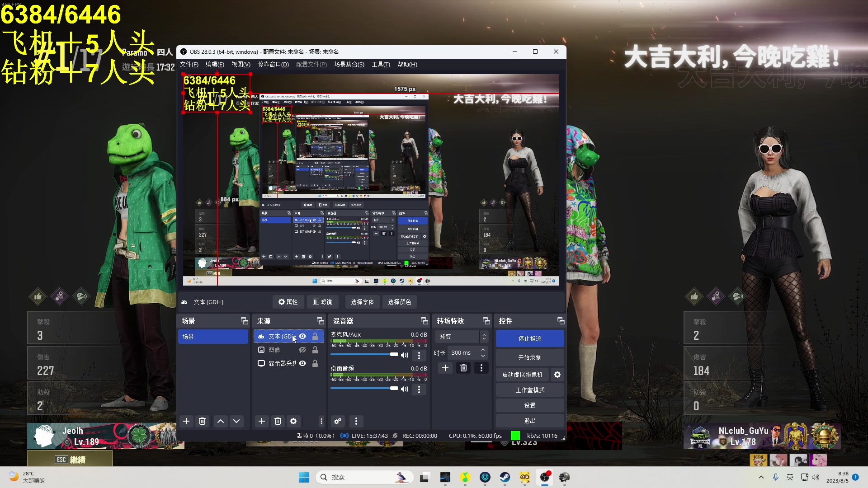Open PUBG helmet icon in taskbar
This screenshot has height=488, width=868.
pos(565,477)
